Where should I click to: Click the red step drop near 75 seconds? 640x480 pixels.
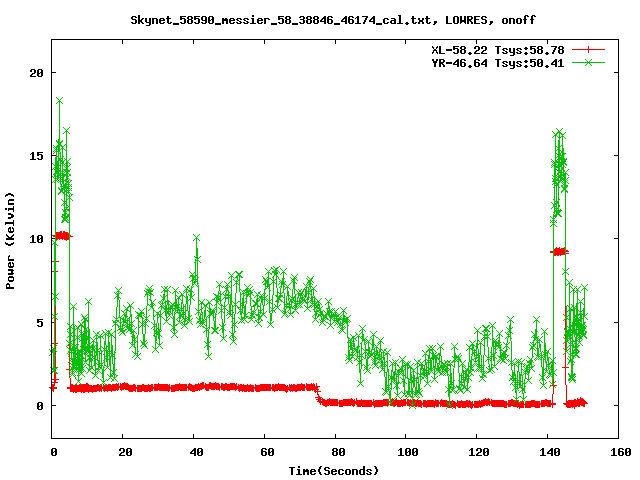click(x=318, y=394)
